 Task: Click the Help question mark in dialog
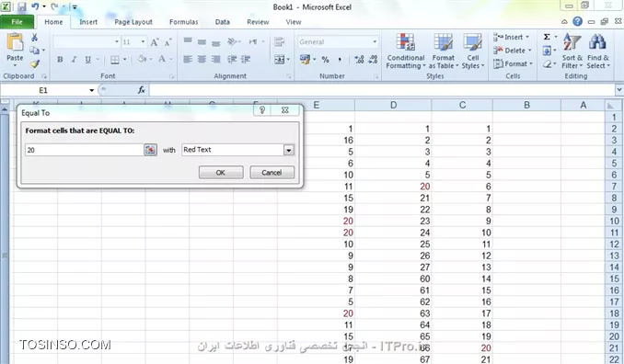tap(262, 110)
